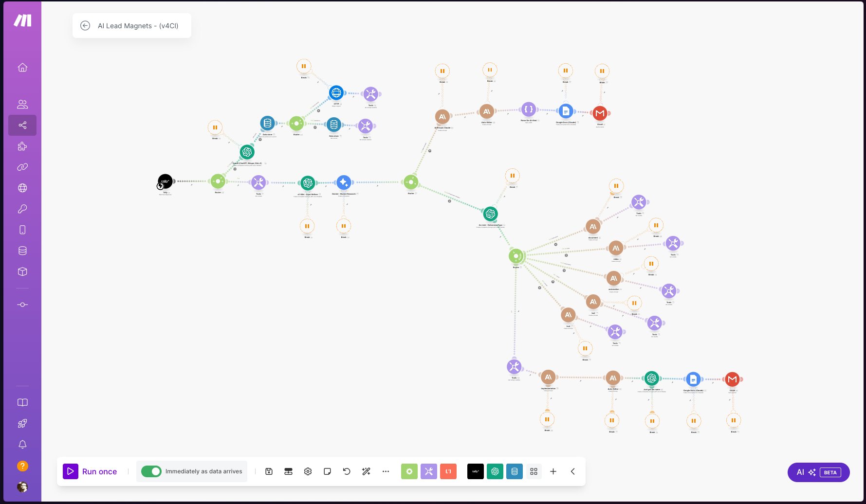
Task: Open the Team section in sidebar
Action: tap(22, 104)
